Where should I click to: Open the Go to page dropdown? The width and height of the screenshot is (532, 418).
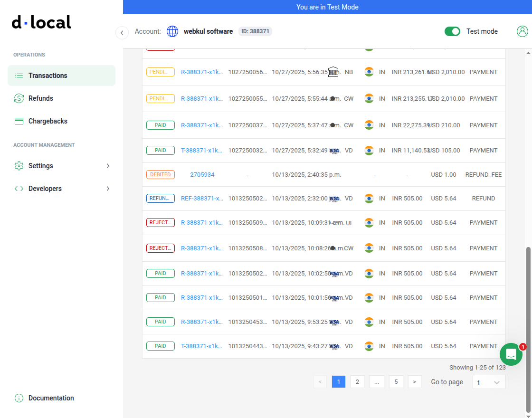[x=489, y=381]
